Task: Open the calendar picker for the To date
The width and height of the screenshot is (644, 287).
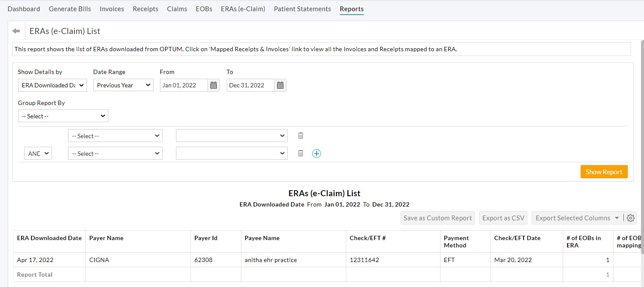Action: pos(280,85)
